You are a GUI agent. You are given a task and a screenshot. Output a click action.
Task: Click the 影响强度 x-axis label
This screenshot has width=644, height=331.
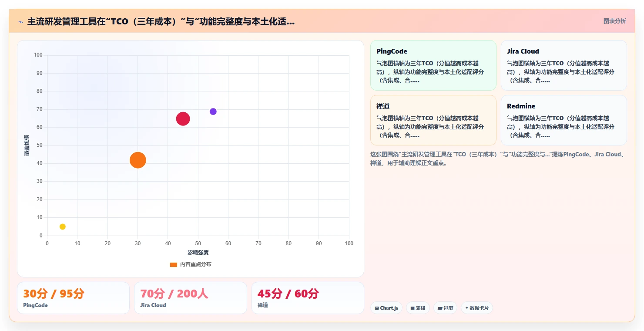pyautogui.click(x=198, y=253)
